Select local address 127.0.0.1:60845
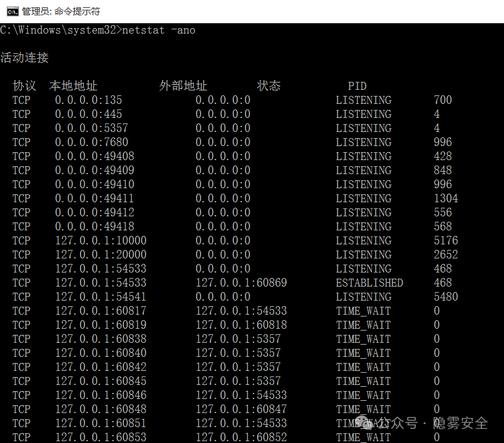This screenshot has width=504, height=443. click(x=101, y=381)
